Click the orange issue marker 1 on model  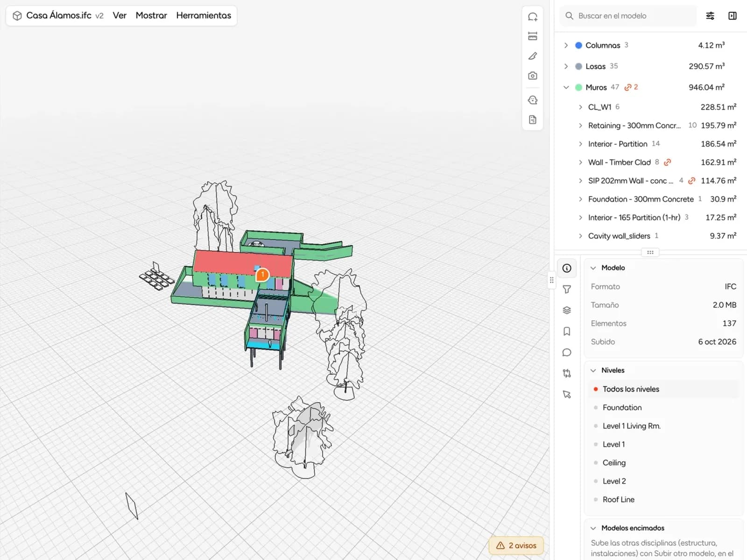[x=262, y=274]
